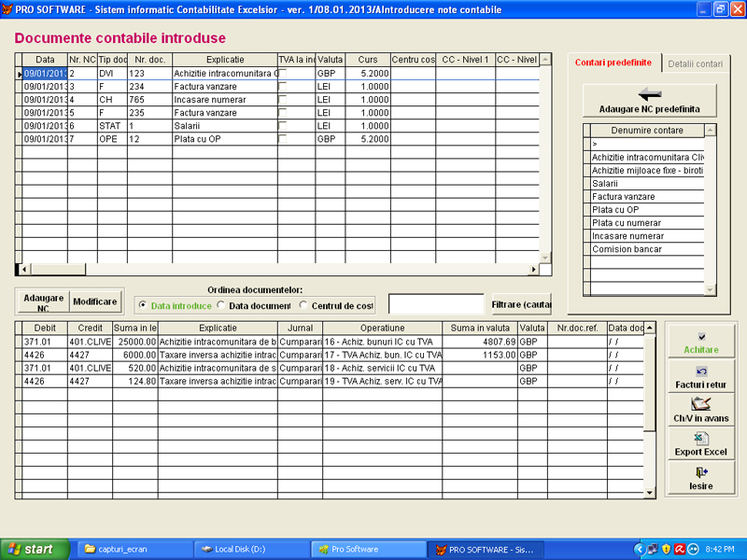Viewport: 747px width, 560px height.
Task: Switch to Pro Software taskbar item
Action: (369, 549)
